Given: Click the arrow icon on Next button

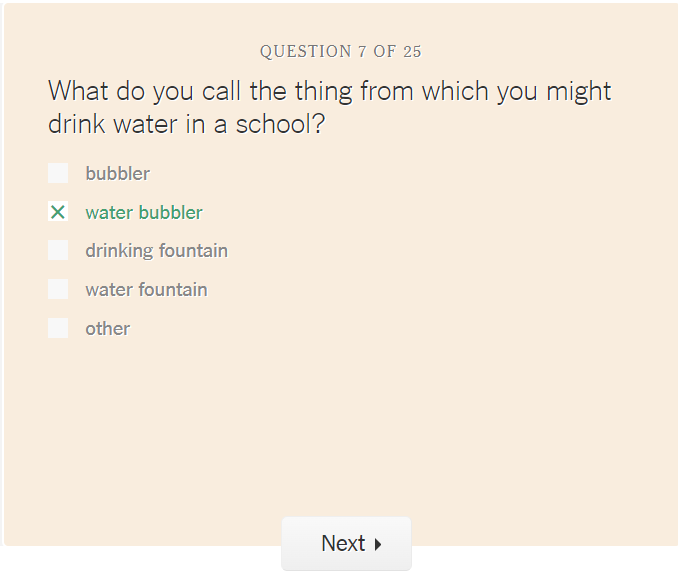Looking at the screenshot, I should [x=378, y=544].
